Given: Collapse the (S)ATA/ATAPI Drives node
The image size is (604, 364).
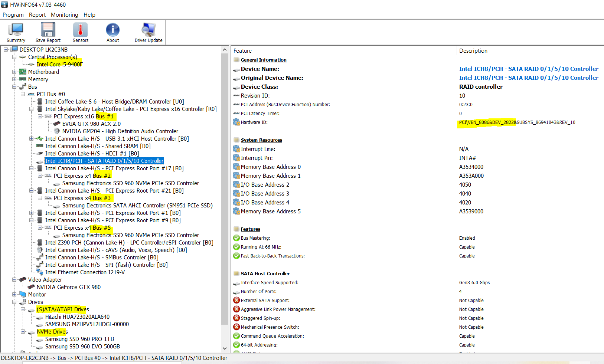Looking at the screenshot, I should click(23, 309).
